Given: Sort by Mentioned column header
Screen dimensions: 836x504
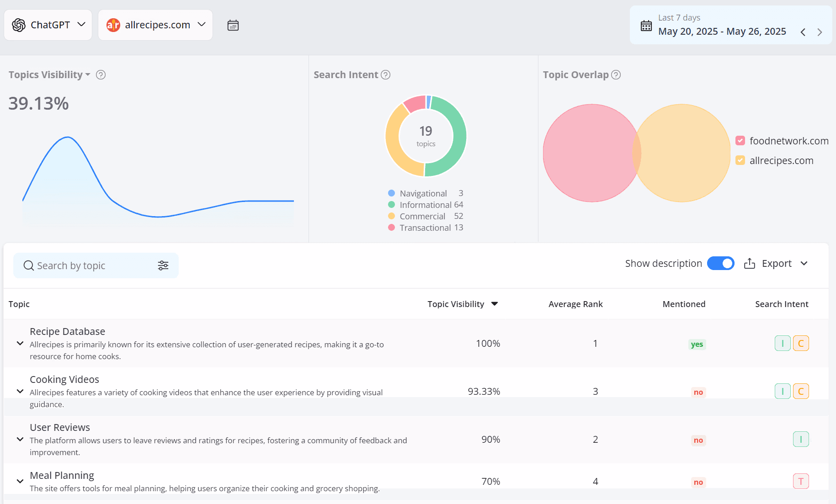Looking at the screenshot, I should [x=684, y=304].
